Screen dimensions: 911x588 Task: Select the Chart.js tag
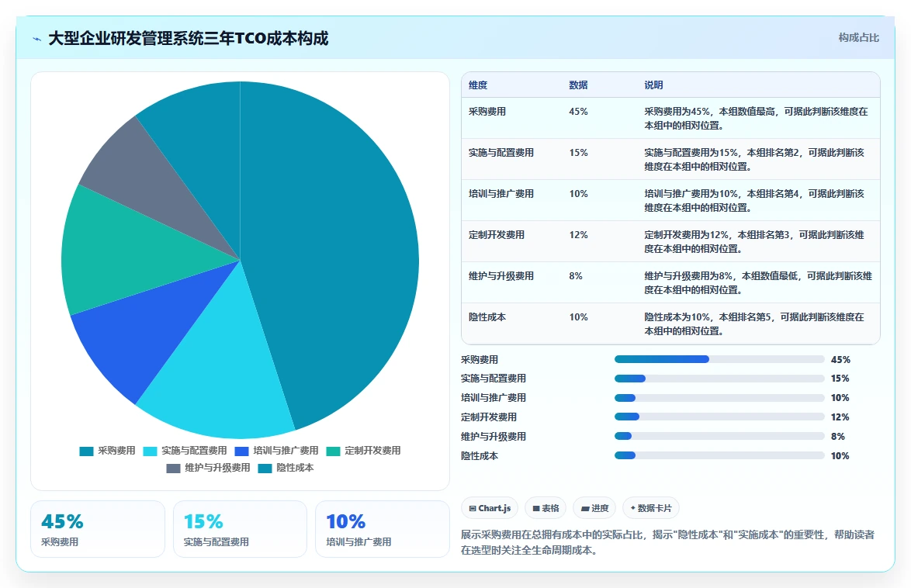(x=490, y=508)
